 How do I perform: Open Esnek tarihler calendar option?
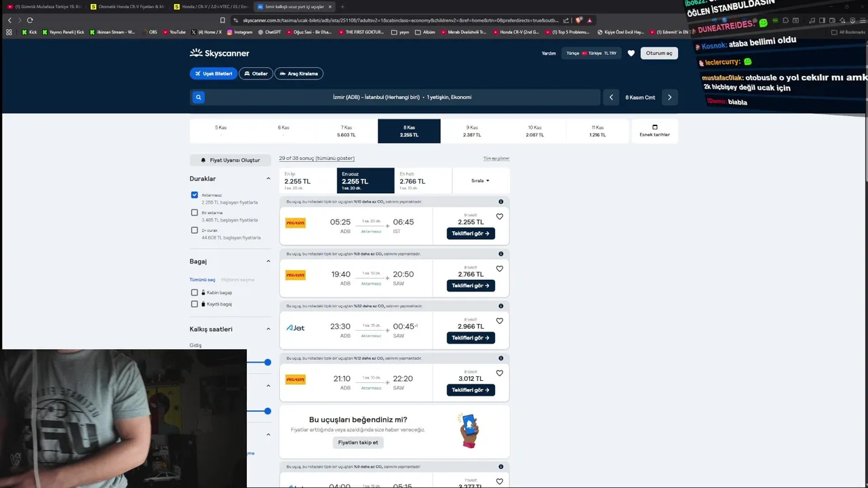(x=654, y=131)
